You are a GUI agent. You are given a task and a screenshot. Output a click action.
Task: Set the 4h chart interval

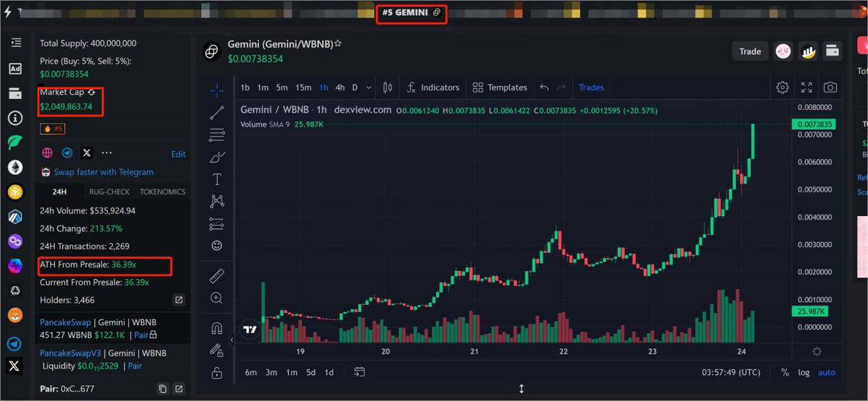[340, 87]
